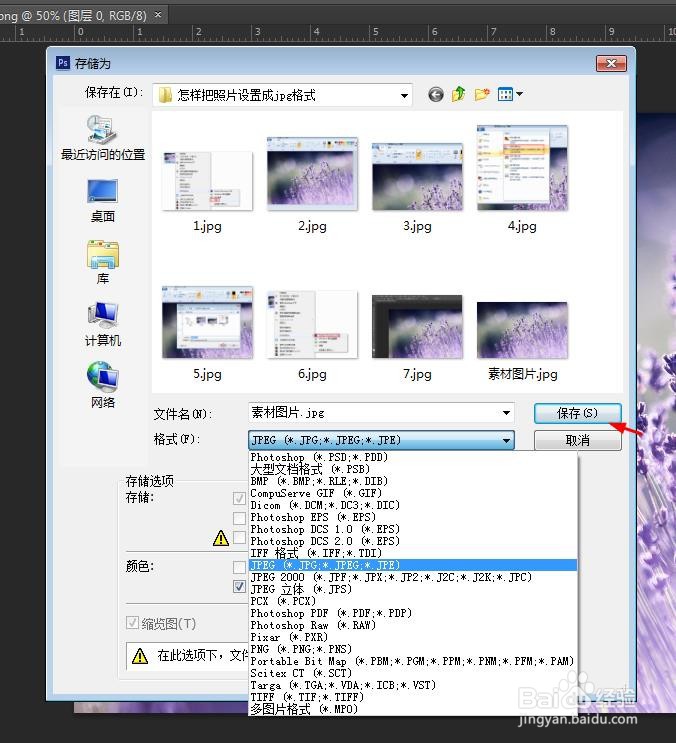
Task: Toggle unchecked checkbox beside 颜色 label
Action: [x=239, y=566]
